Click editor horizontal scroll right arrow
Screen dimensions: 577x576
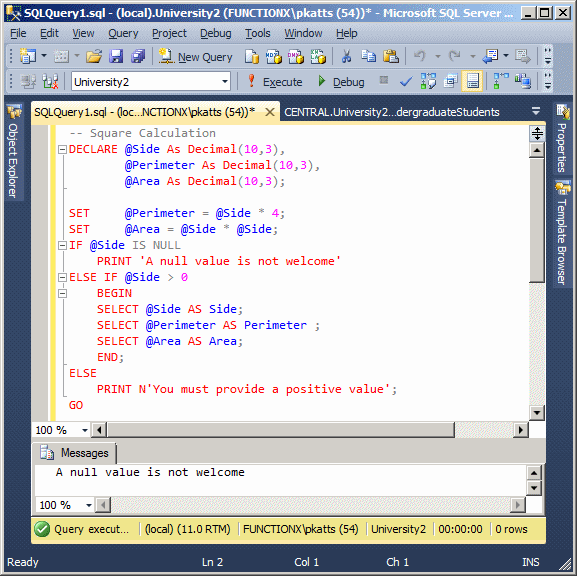(521, 430)
